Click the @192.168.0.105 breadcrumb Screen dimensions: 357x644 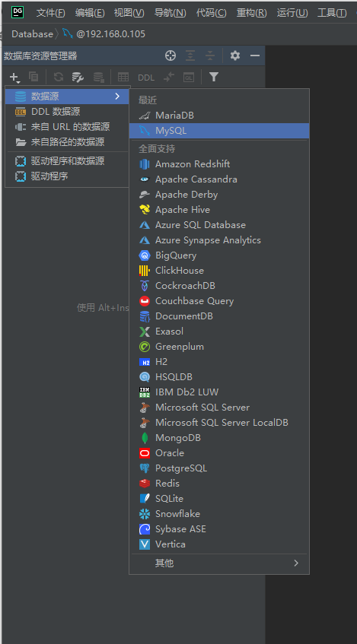click(110, 33)
